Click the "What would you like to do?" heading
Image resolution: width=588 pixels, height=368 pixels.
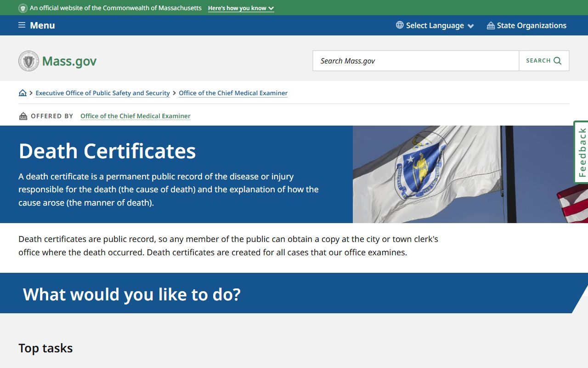[x=132, y=294]
